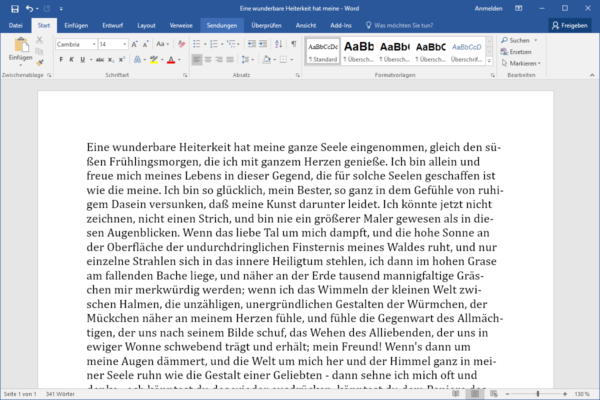600x400 pixels.
Task: Start a bulleted list
Action: tap(197, 44)
